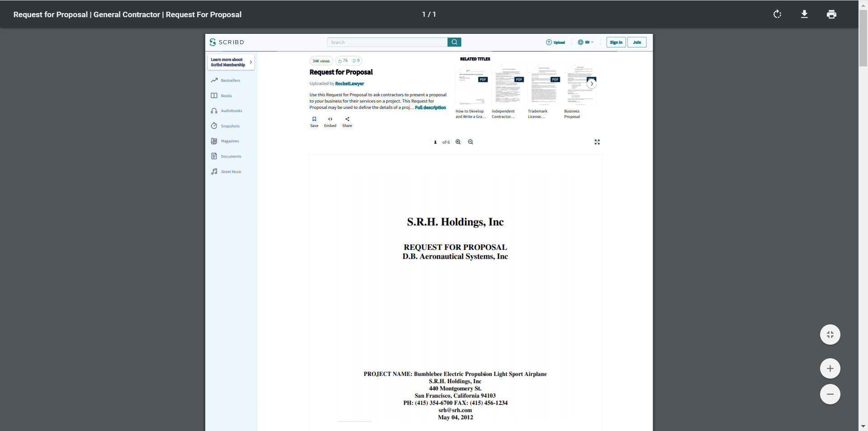Click the teal search magnifier button
Image resolution: width=868 pixels, height=431 pixels.
coord(454,42)
